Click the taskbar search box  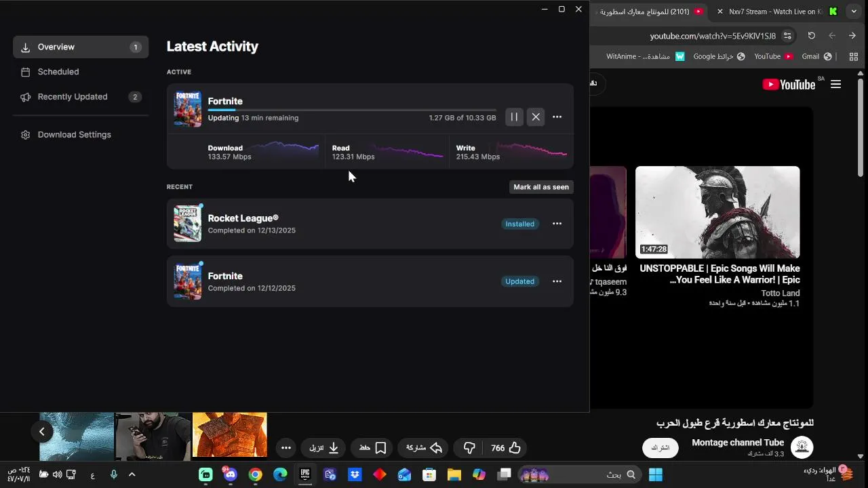[x=580, y=475]
